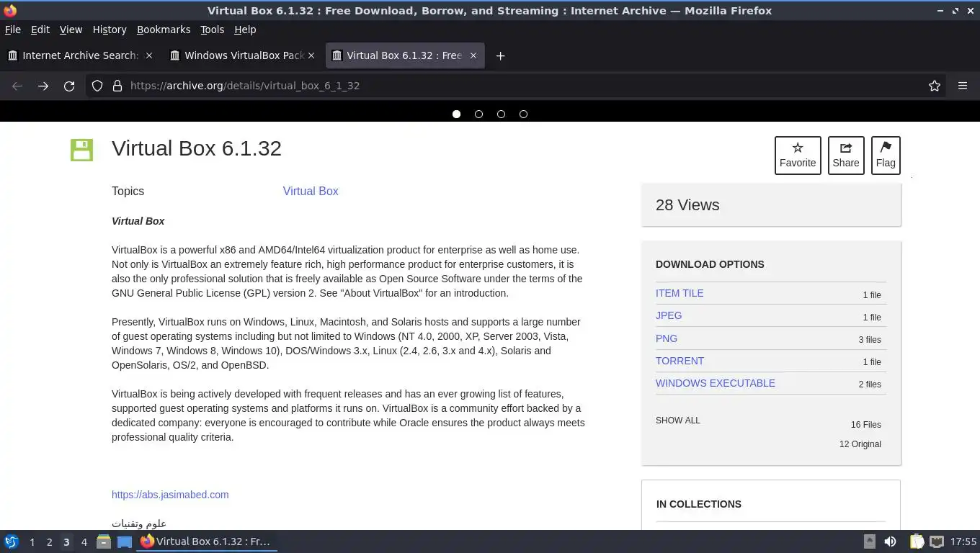
Task: Download the TORRENT file
Action: tap(680, 361)
